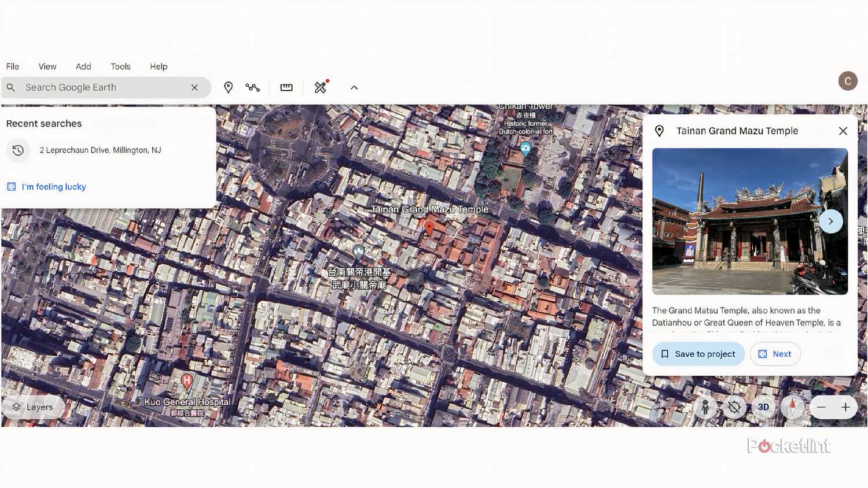
Task: Reset map orientation with the compass
Action: (x=792, y=407)
